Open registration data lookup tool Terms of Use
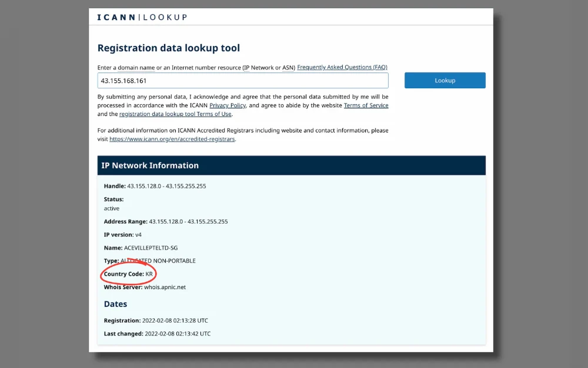Image resolution: width=588 pixels, height=368 pixels. (175, 114)
